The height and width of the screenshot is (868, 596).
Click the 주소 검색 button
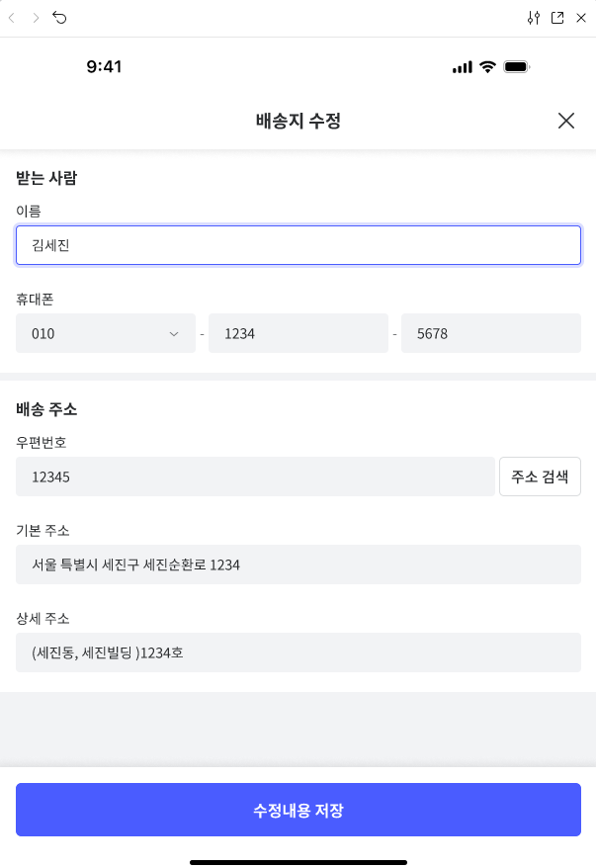(540, 477)
